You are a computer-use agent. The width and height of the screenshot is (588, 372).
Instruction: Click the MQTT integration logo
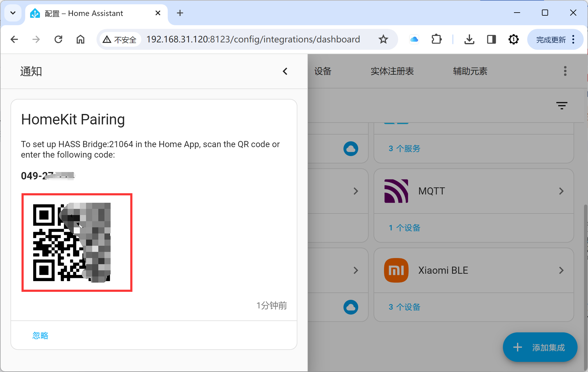click(396, 191)
